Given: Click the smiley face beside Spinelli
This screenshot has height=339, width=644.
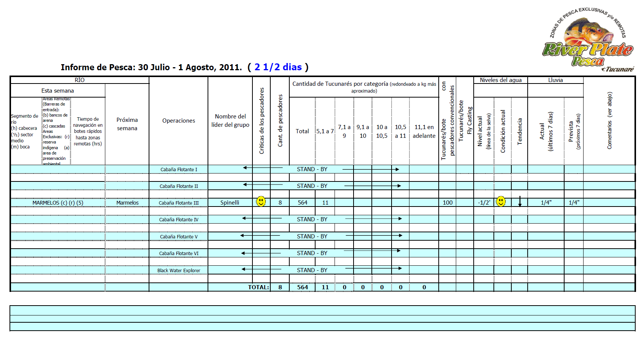Looking at the screenshot, I should 261,202.
